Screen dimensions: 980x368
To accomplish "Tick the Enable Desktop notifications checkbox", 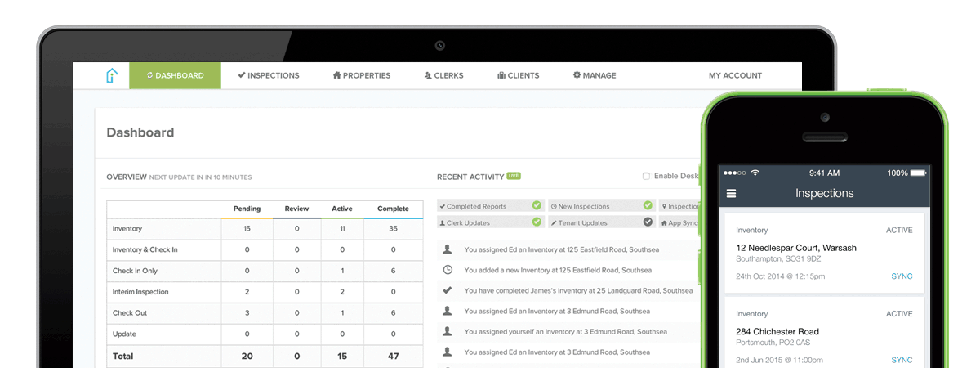I will (x=647, y=177).
